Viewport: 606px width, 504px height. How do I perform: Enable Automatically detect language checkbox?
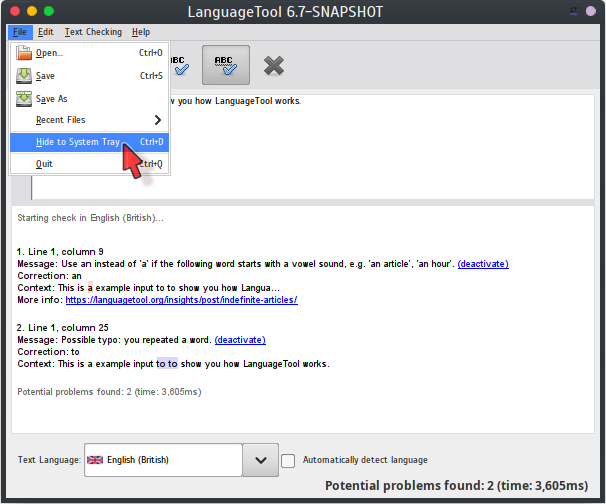288,461
